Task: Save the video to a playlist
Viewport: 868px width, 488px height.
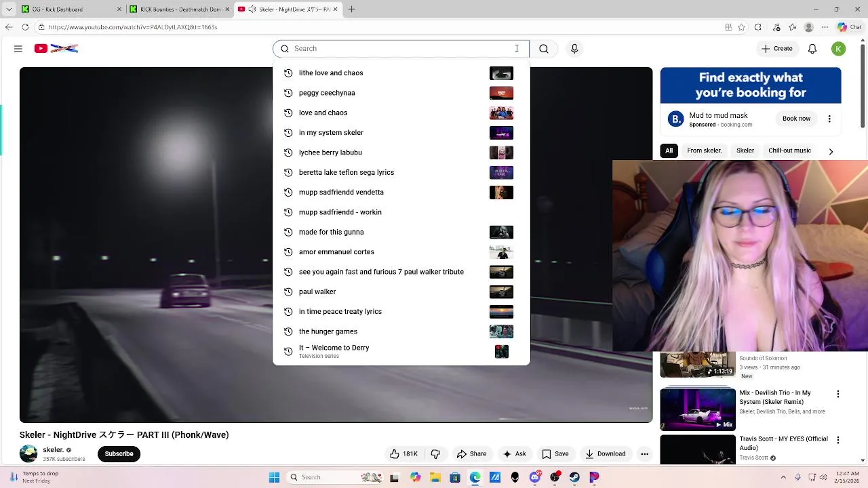Action: (x=555, y=453)
